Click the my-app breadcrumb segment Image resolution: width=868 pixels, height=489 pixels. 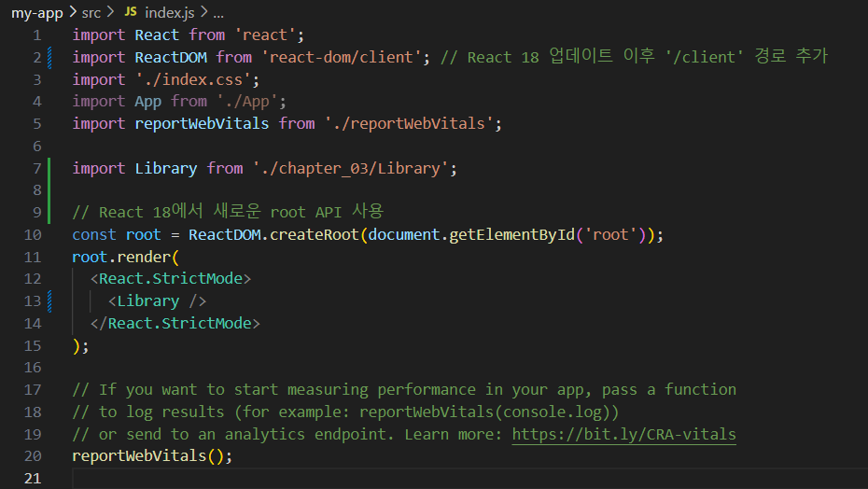[37, 12]
